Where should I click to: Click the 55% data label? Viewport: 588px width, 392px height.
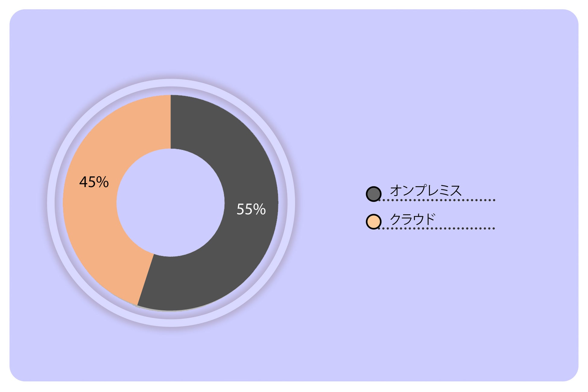(251, 209)
